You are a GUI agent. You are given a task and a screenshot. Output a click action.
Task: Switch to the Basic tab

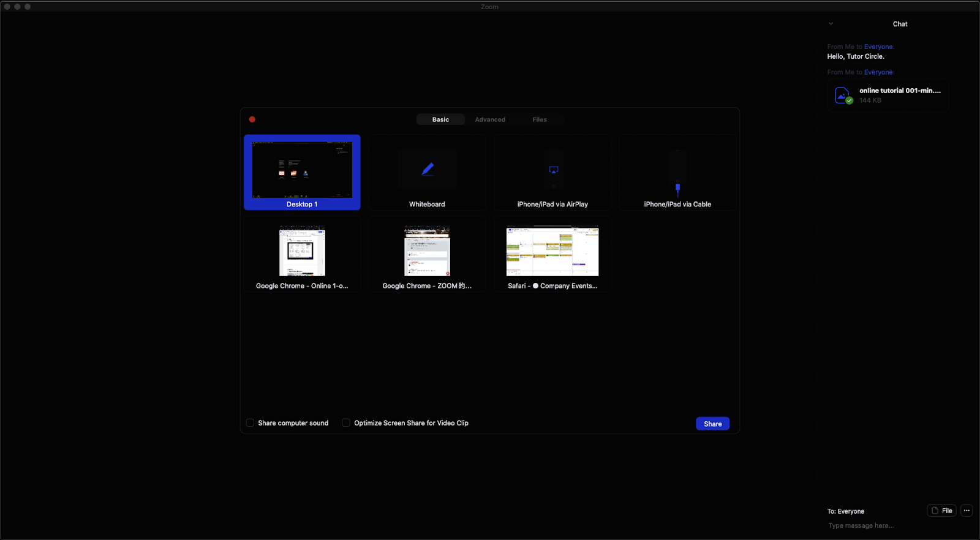point(440,119)
